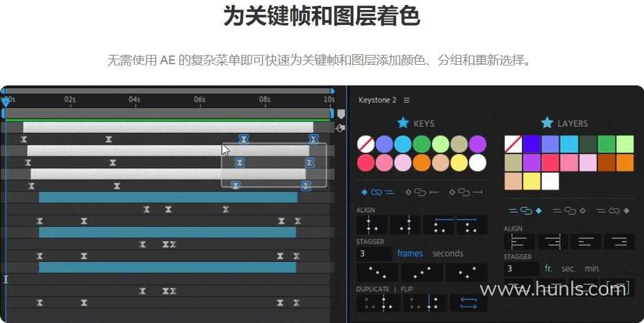Toggle keys linked mode with right-bracket line
644x323 pixels.
pos(466,192)
